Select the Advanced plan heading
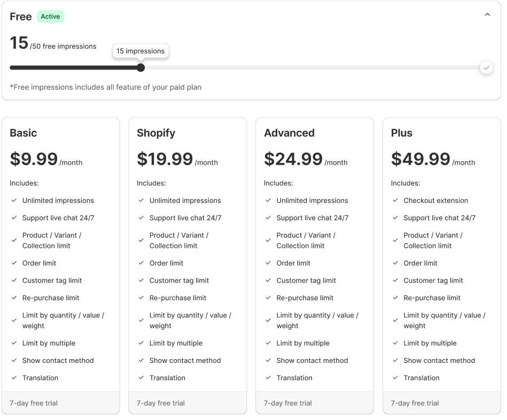 click(289, 133)
